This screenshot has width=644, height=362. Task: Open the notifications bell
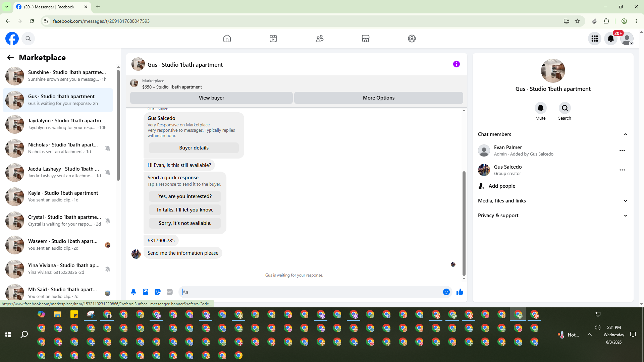click(611, 39)
